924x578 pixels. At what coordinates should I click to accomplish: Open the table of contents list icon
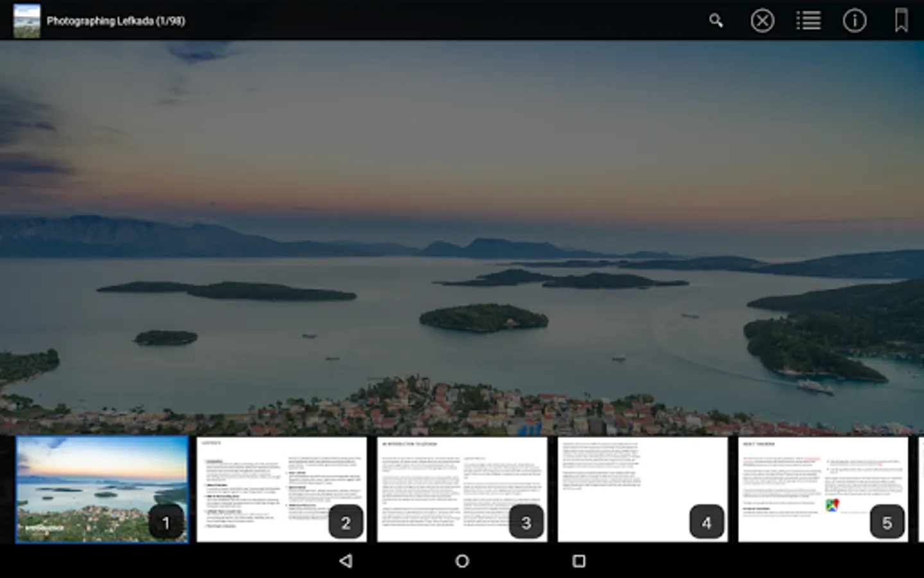click(809, 21)
